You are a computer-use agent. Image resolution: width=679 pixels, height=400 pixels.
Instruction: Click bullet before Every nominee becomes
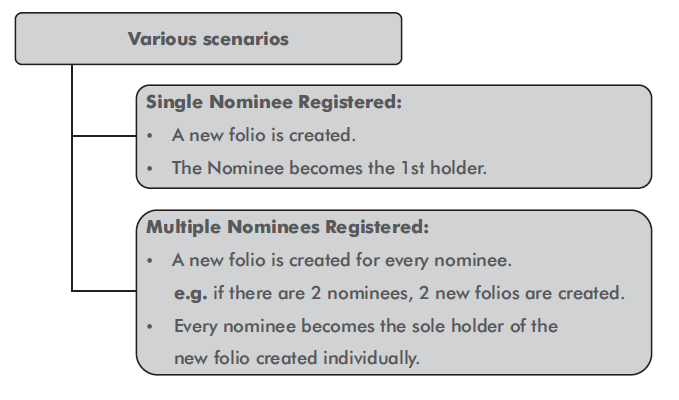click(x=150, y=327)
